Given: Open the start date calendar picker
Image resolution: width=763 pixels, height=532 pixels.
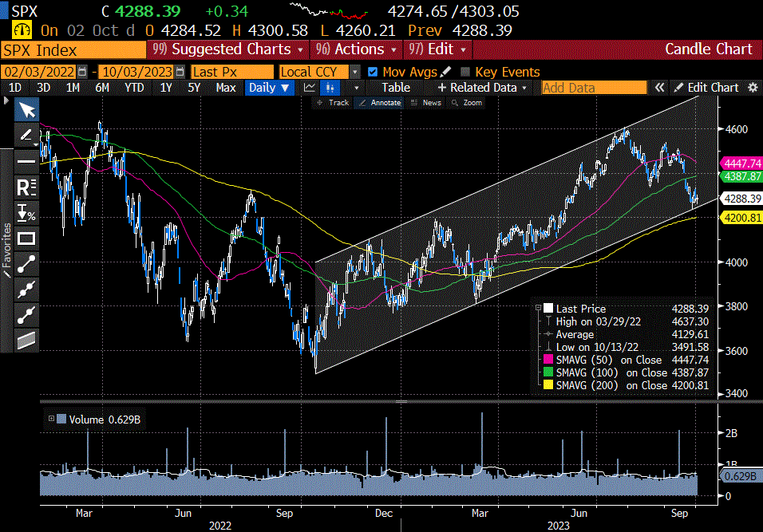Looking at the screenshot, I should tap(82, 72).
